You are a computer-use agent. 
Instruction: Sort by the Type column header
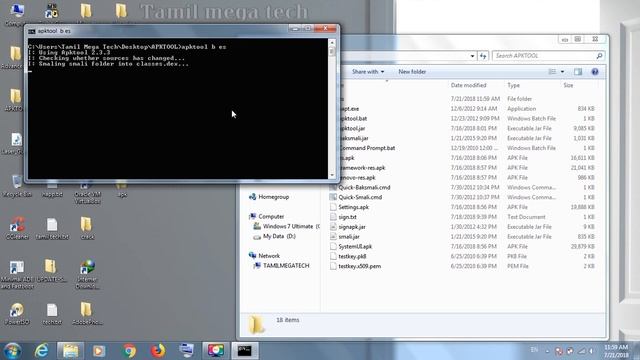(513, 85)
